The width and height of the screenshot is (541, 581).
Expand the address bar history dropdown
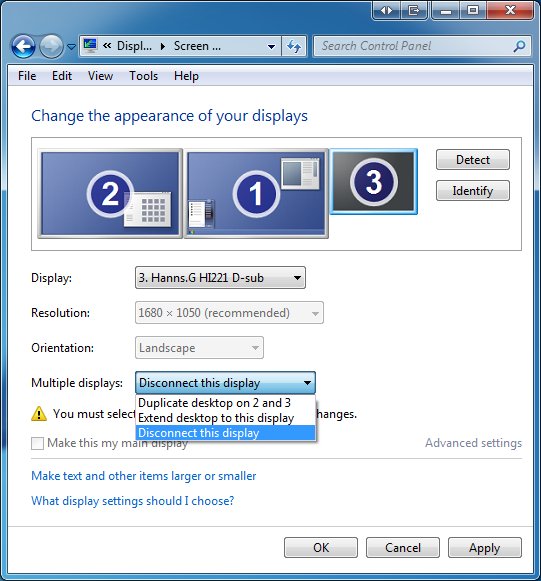click(272, 46)
